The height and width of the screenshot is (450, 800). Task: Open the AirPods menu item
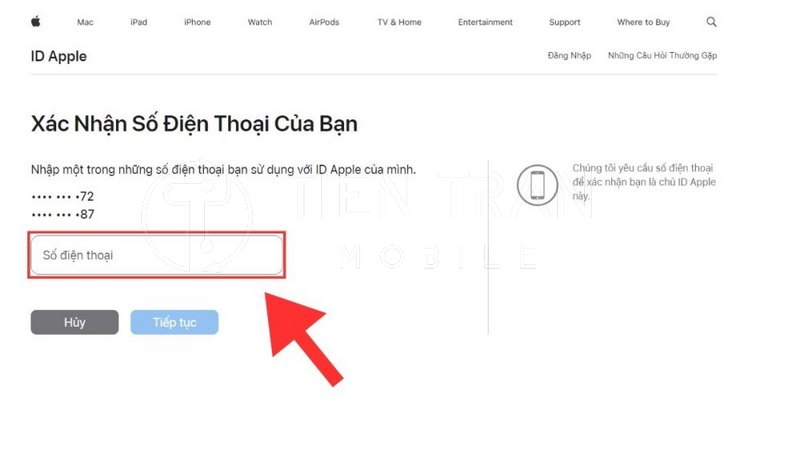tap(324, 22)
